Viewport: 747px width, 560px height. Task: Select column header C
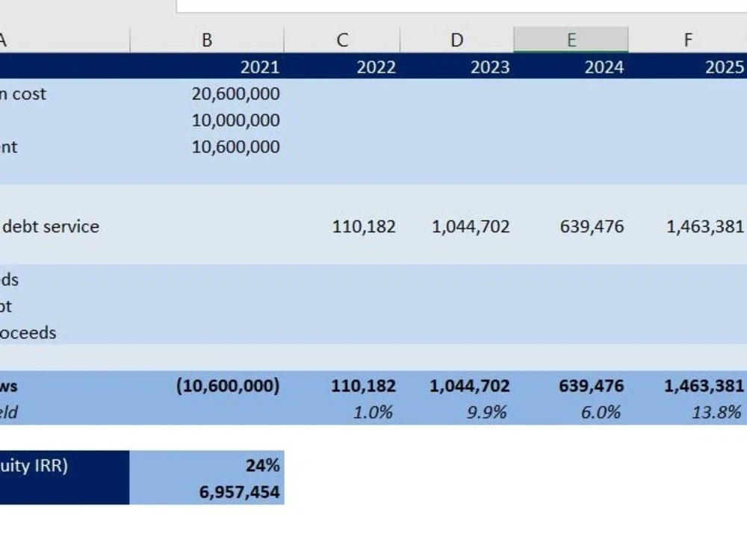[341, 39]
